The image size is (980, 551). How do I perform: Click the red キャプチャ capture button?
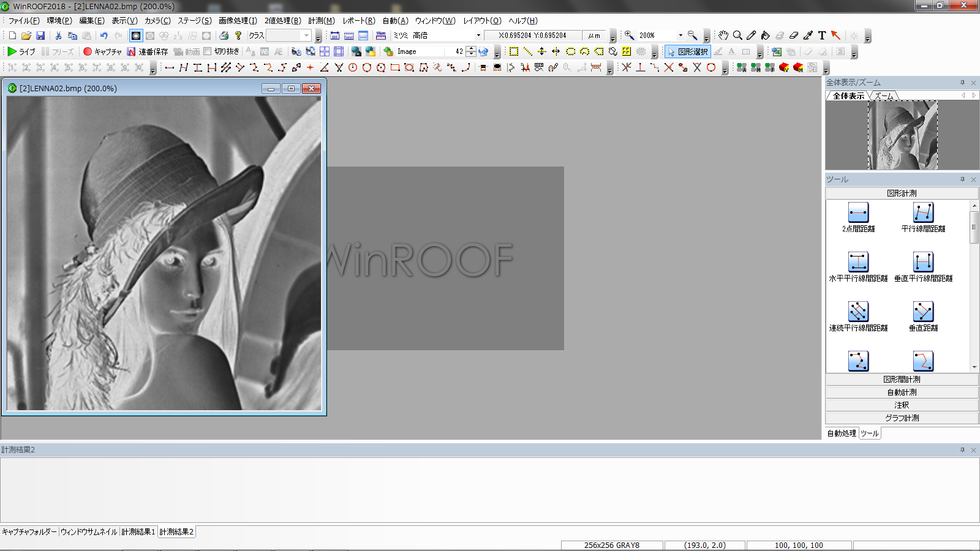(102, 51)
